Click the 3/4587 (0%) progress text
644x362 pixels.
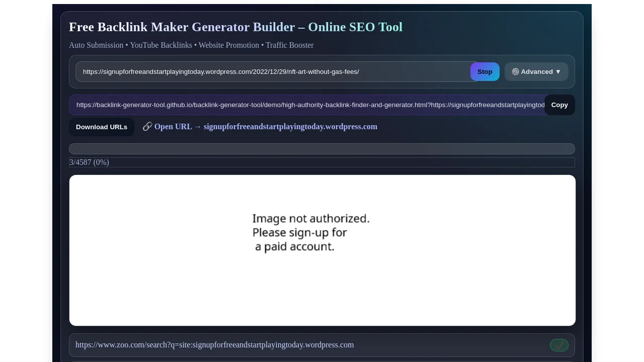click(90, 162)
